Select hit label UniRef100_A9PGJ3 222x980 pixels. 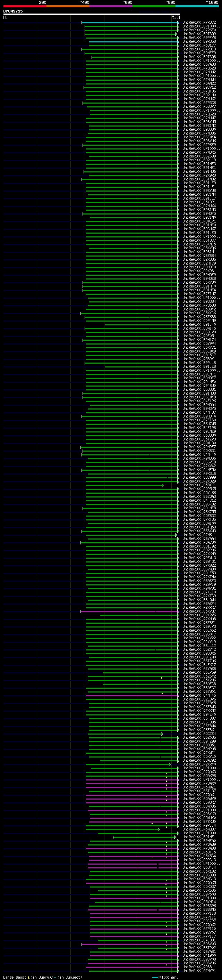[199, 860]
